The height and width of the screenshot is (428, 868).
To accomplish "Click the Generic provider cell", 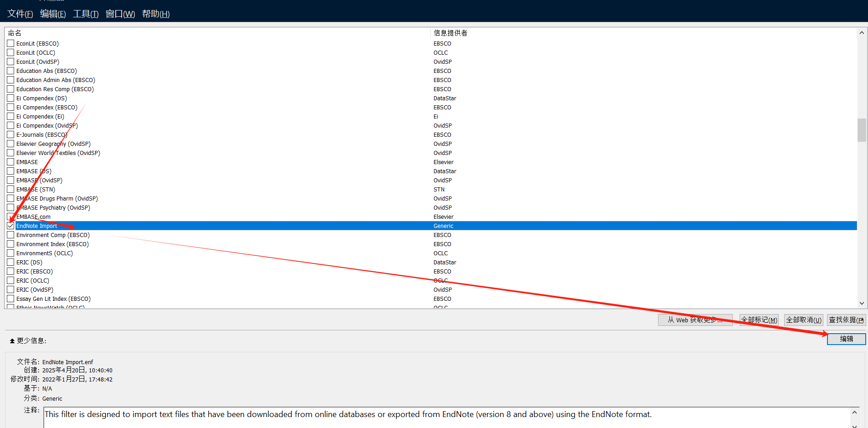I will pyautogui.click(x=443, y=226).
